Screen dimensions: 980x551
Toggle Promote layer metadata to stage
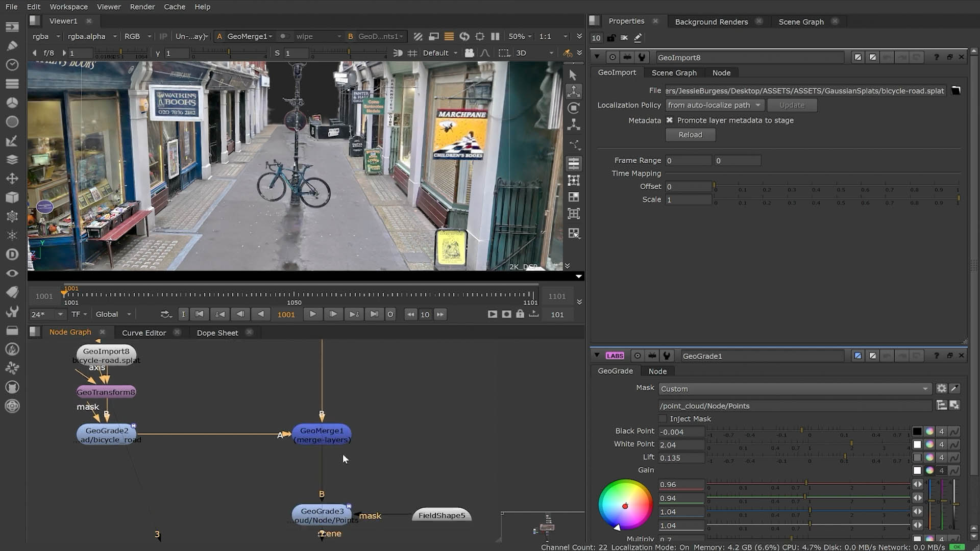point(670,120)
